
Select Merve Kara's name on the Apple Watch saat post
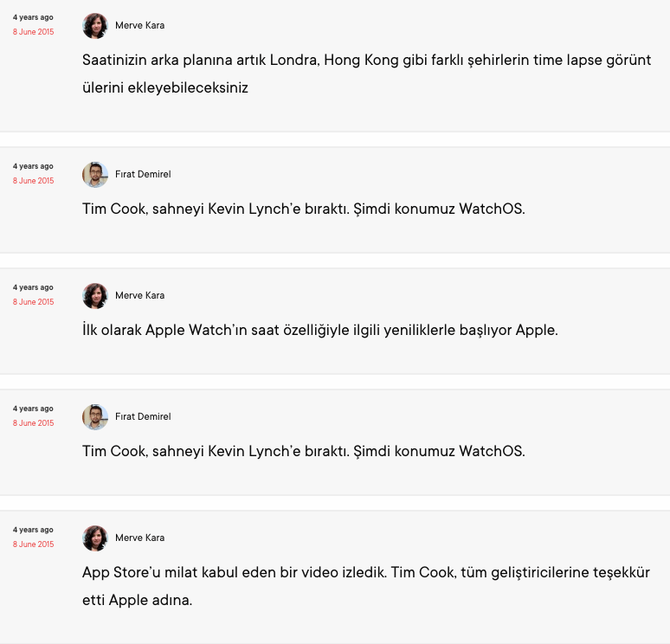(x=139, y=296)
